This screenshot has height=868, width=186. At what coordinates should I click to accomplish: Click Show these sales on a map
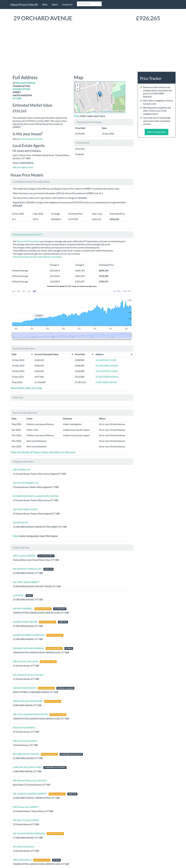pyautogui.click(x=26, y=388)
